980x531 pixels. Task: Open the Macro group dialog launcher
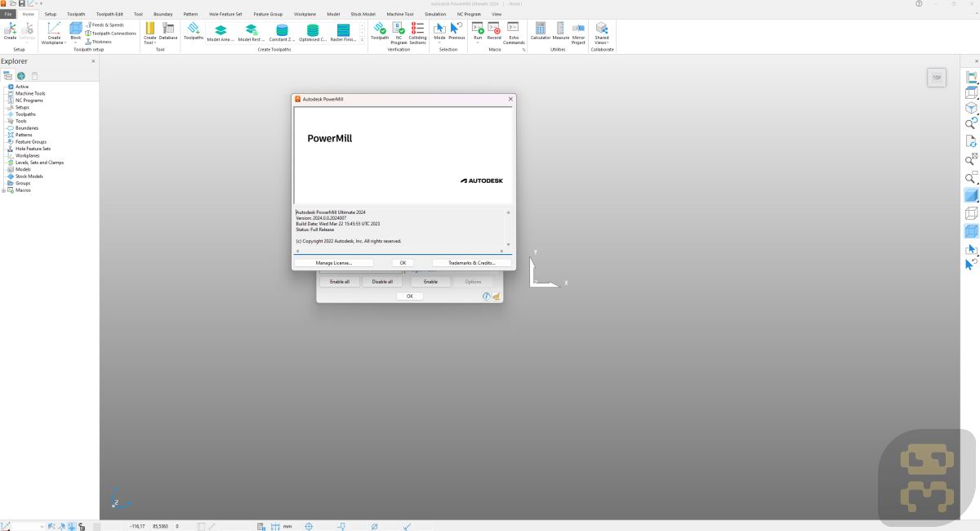[x=524, y=50]
